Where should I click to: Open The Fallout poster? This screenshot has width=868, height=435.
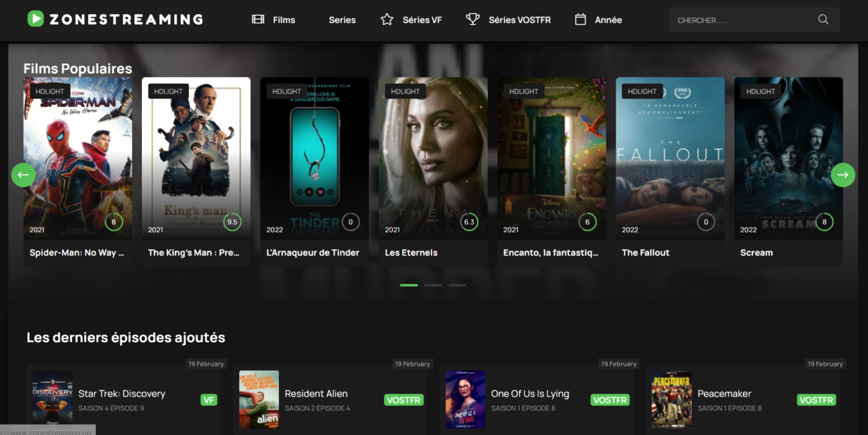(670, 158)
